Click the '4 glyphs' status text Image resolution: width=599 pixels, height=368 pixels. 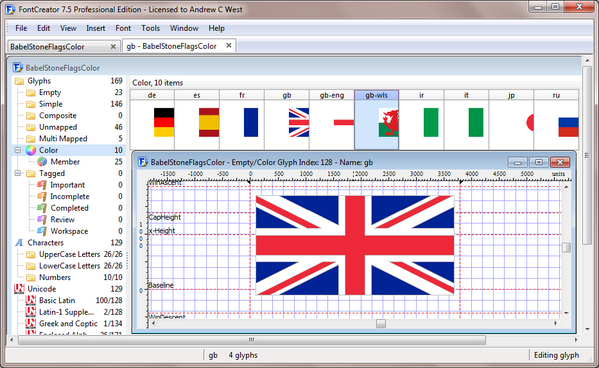[x=243, y=355]
